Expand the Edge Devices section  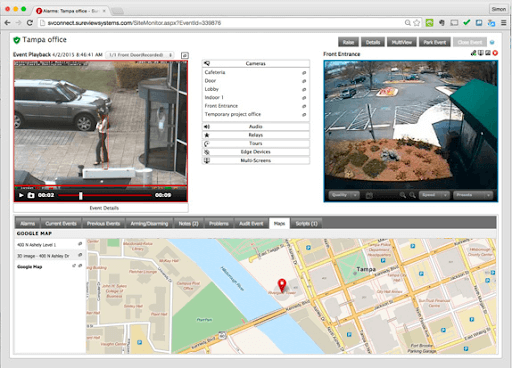(x=256, y=152)
